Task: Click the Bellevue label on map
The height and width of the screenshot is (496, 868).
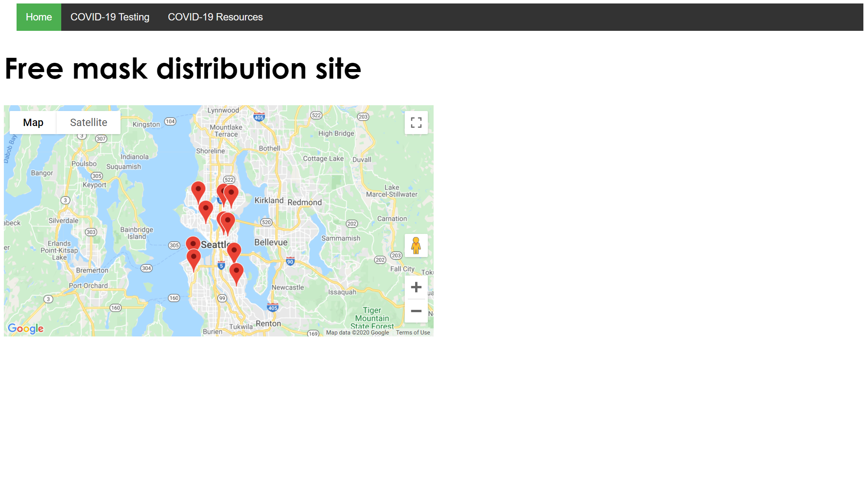Action: click(x=271, y=242)
